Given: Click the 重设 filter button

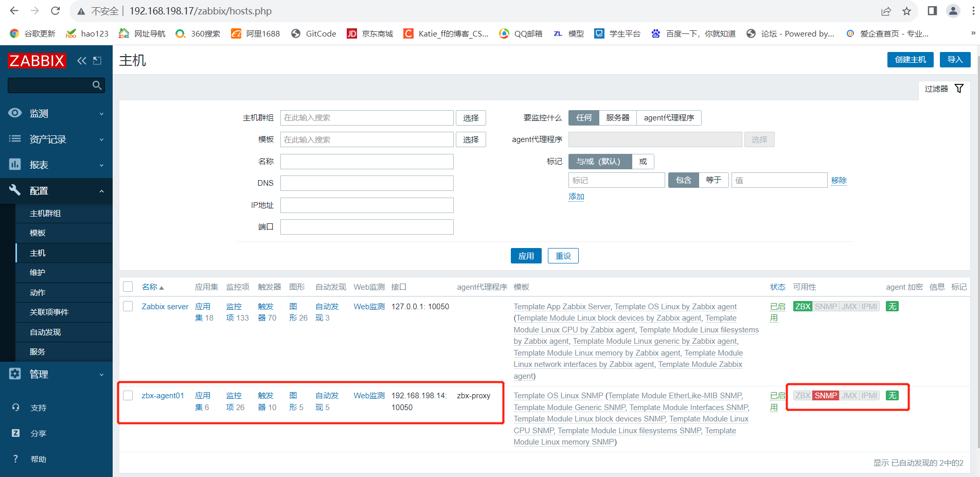Looking at the screenshot, I should click(x=563, y=256).
